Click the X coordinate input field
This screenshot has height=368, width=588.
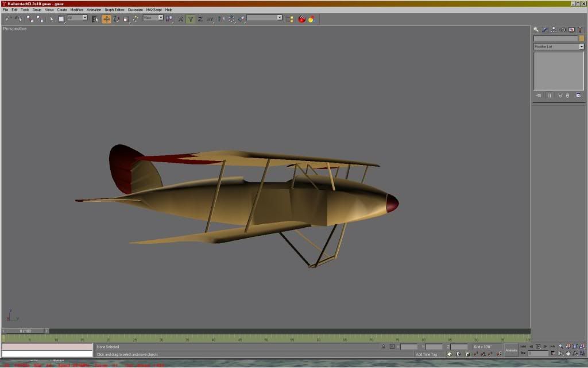click(x=409, y=347)
